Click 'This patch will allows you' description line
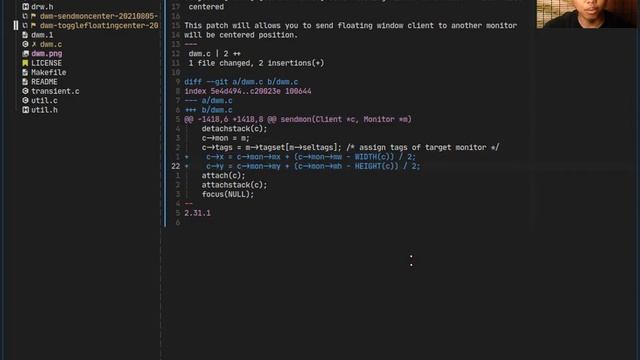 pyautogui.click(x=351, y=25)
